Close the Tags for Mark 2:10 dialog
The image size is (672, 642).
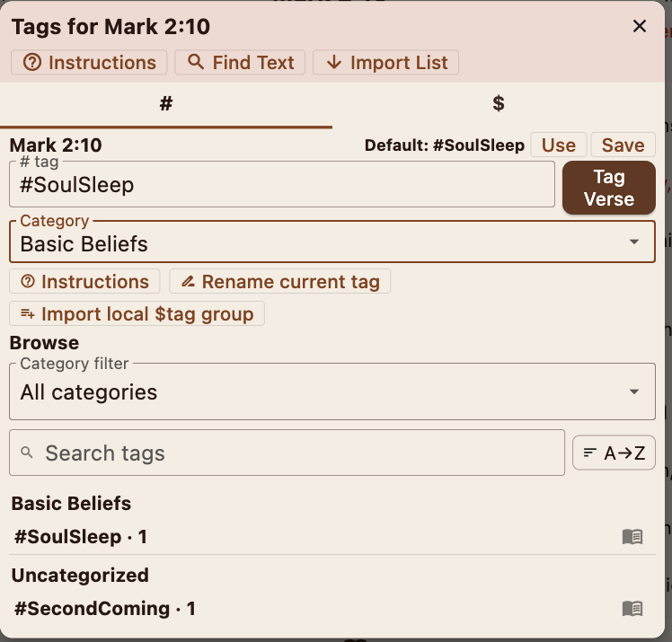tap(640, 26)
